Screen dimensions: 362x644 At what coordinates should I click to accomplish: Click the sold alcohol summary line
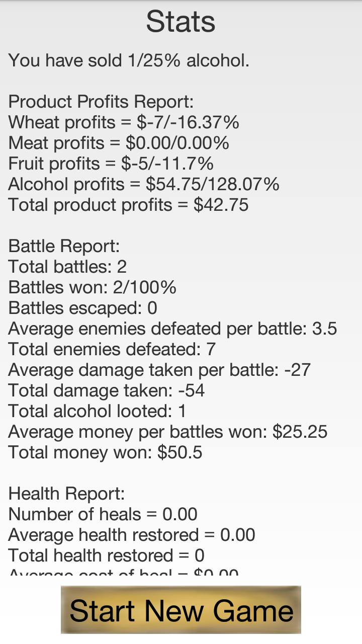(x=129, y=60)
